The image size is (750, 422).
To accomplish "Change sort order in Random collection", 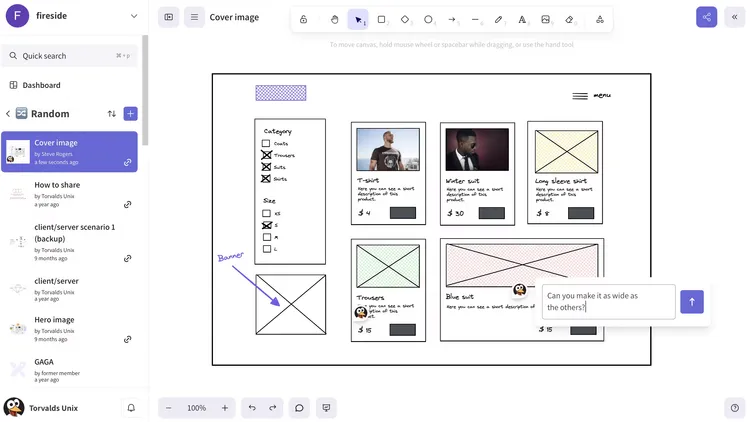I will [111, 114].
